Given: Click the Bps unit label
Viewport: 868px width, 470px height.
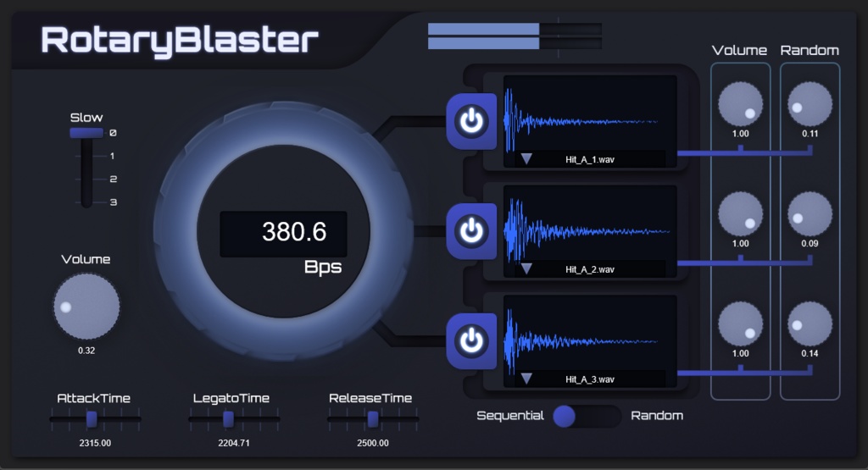Looking at the screenshot, I should point(323,268).
